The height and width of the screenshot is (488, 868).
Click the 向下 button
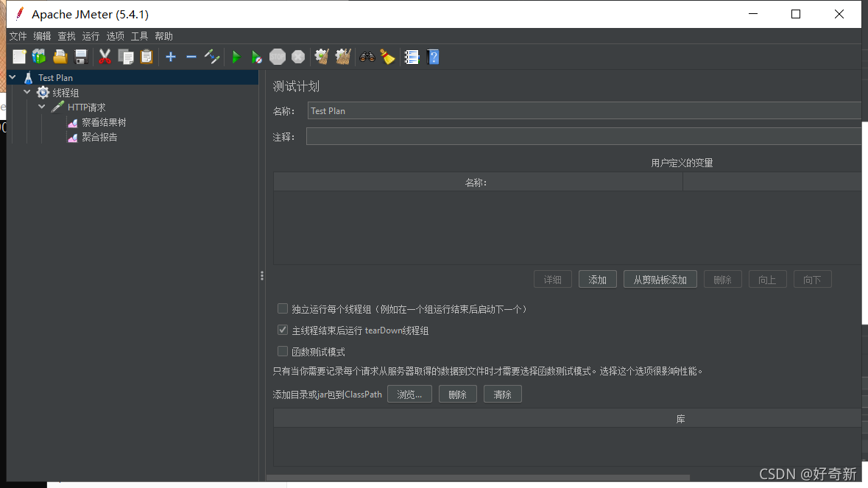pyautogui.click(x=812, y=280)
